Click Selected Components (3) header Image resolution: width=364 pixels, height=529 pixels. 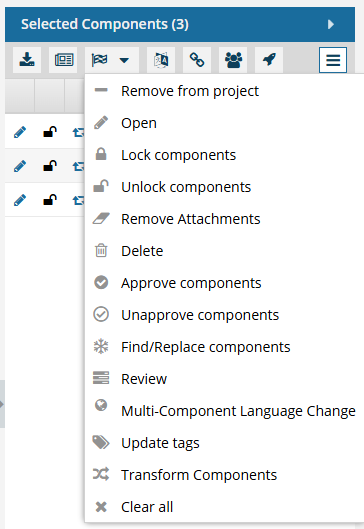tap(105, 24)
